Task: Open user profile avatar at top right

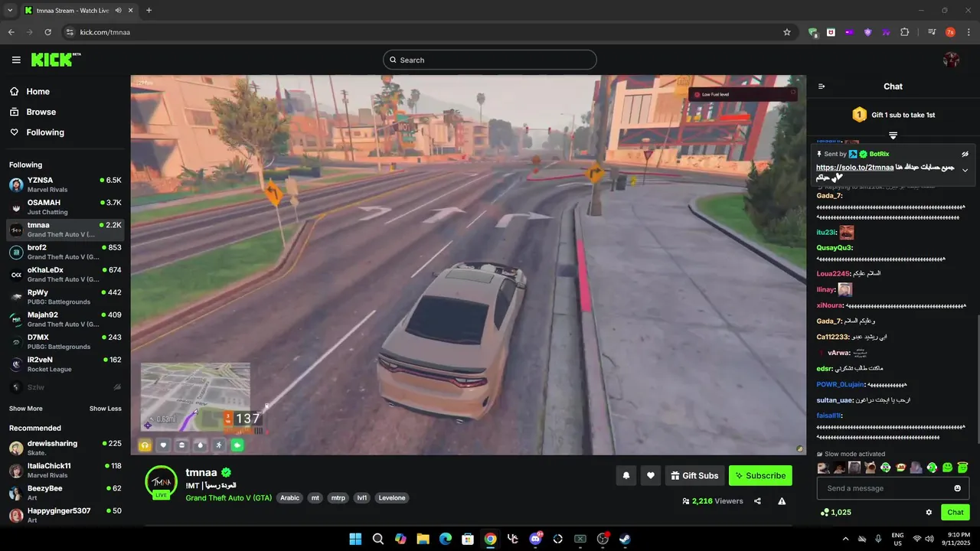Action: pyautogui.click(x=951, y=60)
